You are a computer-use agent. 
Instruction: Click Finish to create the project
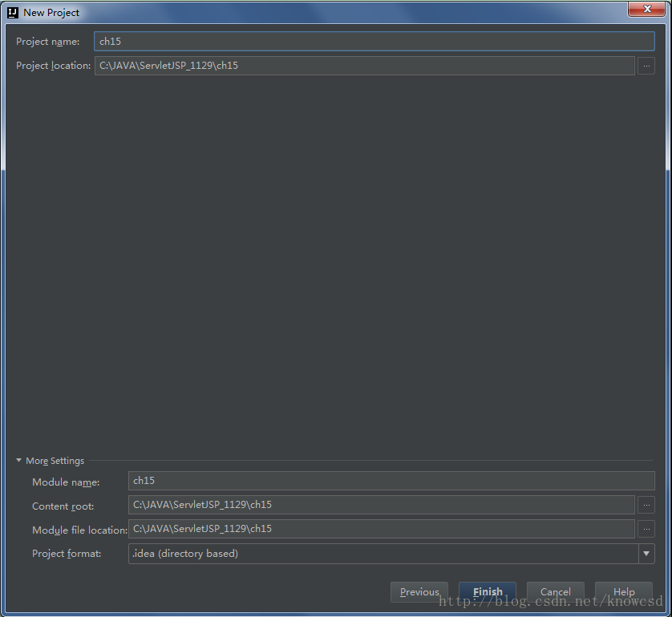click(488, 592)
